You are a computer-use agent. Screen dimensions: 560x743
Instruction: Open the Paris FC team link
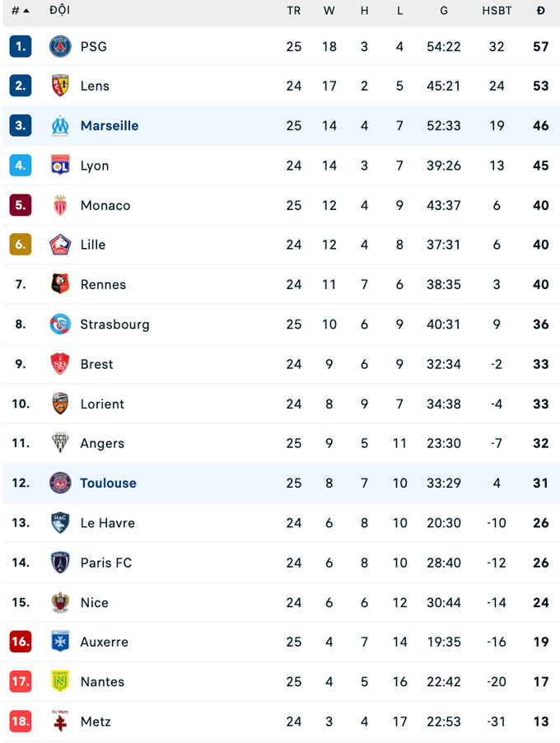coord(106,563)
